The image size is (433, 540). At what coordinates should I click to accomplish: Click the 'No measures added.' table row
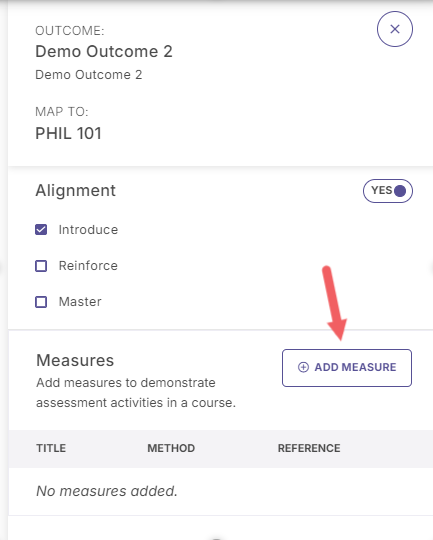click(x=220, y=491)
